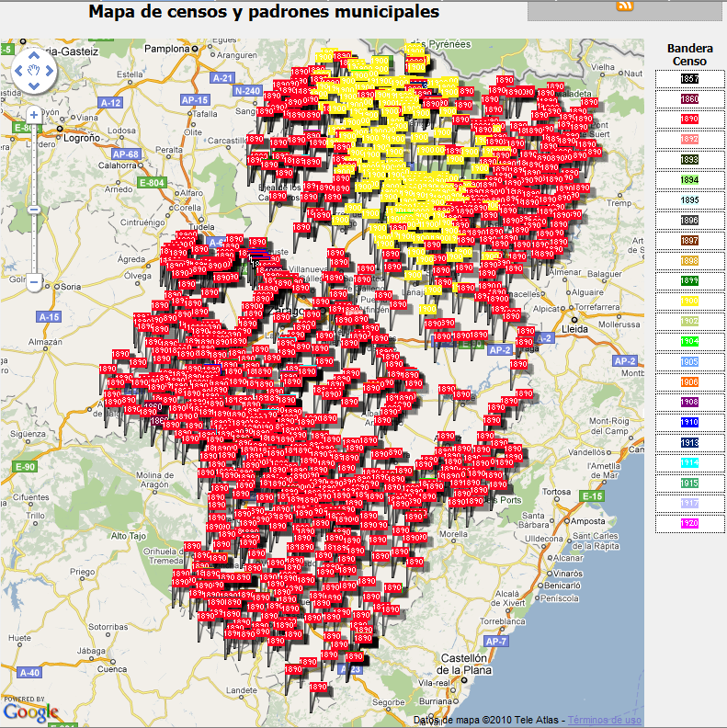This screenshot has height=728, width=727.
Task: Select the 1910 blue census flag
Action: tap(689, 423)
